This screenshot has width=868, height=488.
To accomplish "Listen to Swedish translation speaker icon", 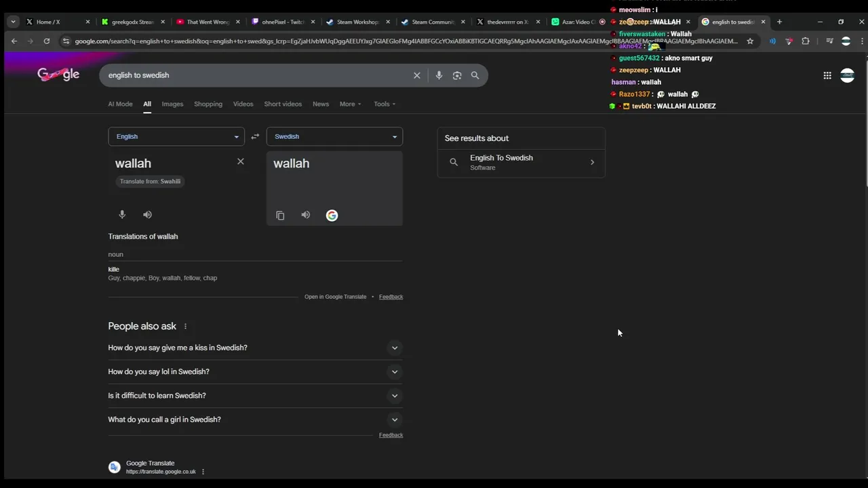I will [306, 215].
